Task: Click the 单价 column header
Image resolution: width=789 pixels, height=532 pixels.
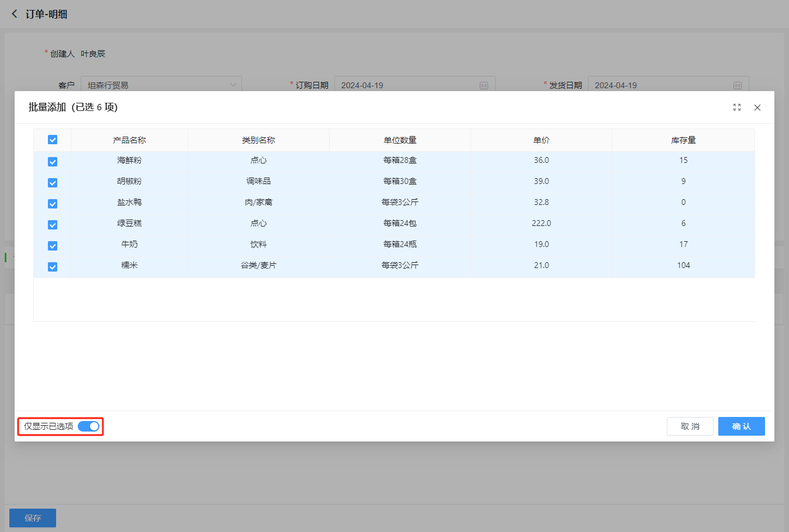Action: [541, 140]
